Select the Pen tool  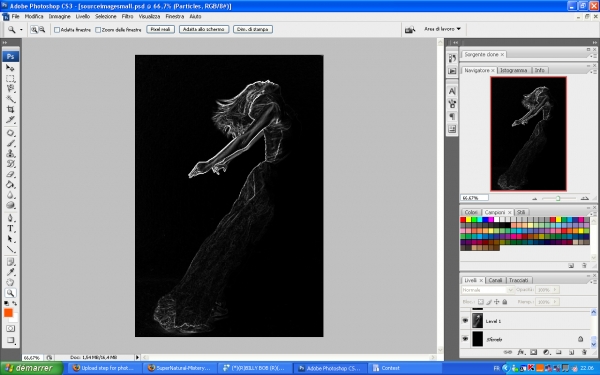(x=10, y=218)
